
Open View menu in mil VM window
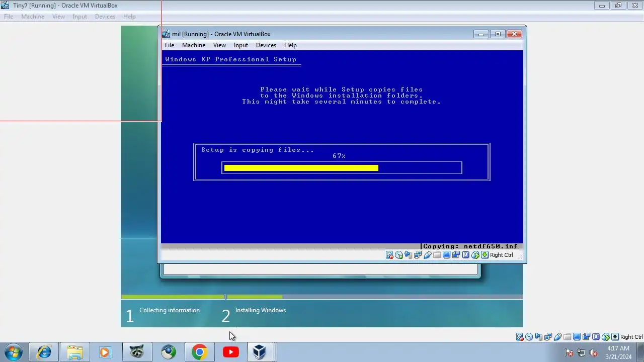(x=219, y=45)
